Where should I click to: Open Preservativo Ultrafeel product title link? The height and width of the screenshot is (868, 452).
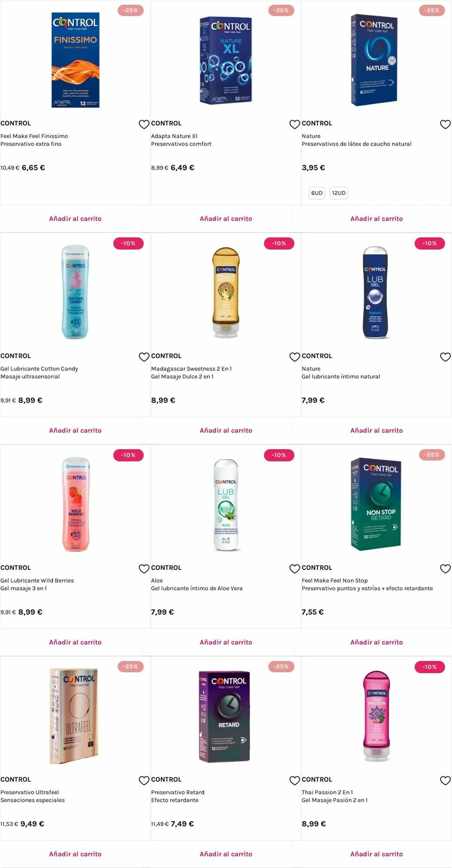pos(30,792)
